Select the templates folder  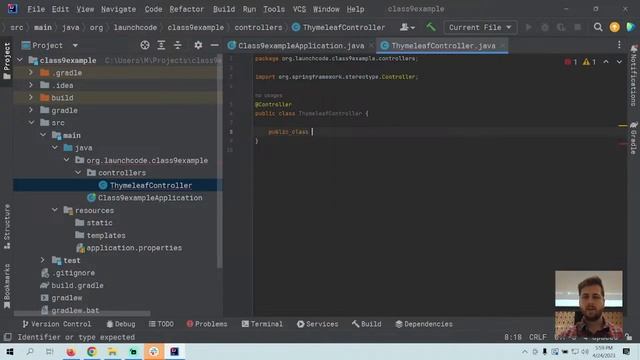(x=106, y=235)
